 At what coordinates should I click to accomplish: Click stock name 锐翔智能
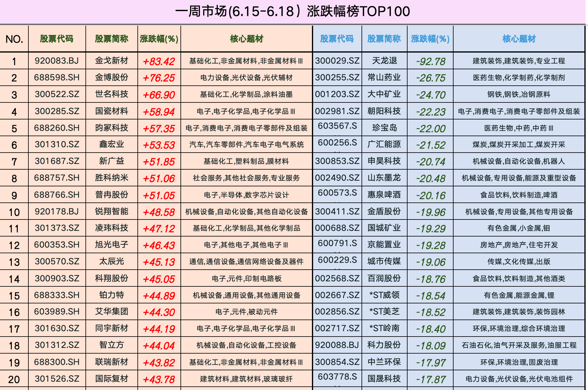[x=111, y=211]
